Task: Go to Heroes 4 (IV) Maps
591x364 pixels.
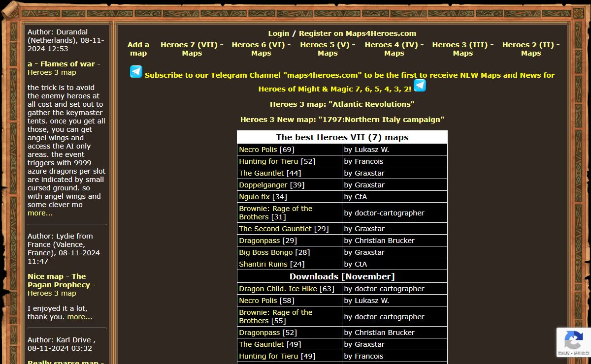Action: pyautogui.click(x=394, y=49)
